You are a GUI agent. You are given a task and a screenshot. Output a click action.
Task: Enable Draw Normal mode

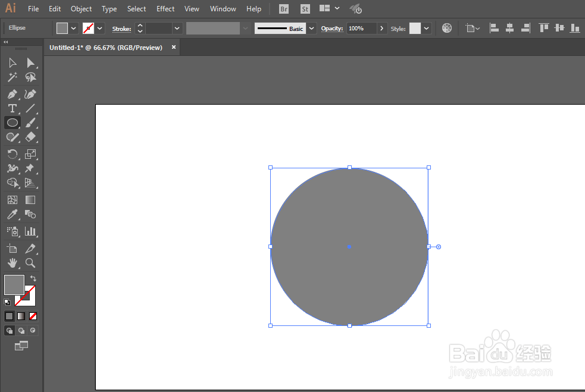10,331
